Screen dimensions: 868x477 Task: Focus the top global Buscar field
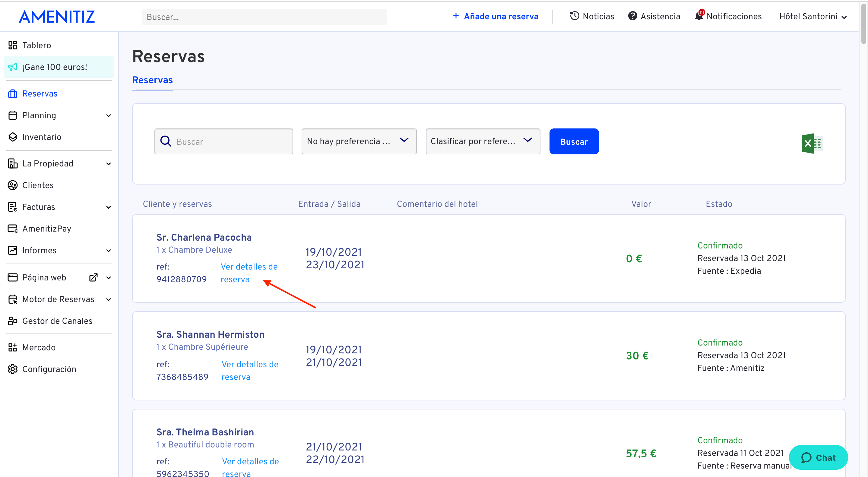(264, 17)
